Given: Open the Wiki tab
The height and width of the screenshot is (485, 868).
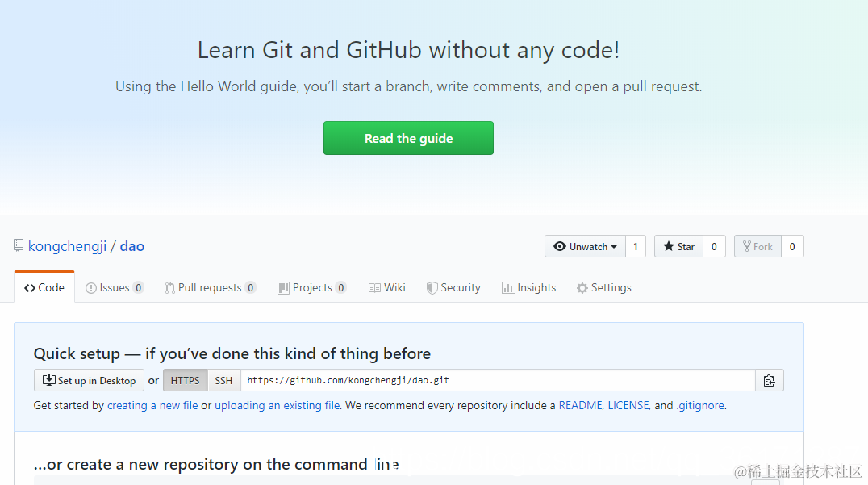Looking at the screenshot, I should 387,287.
